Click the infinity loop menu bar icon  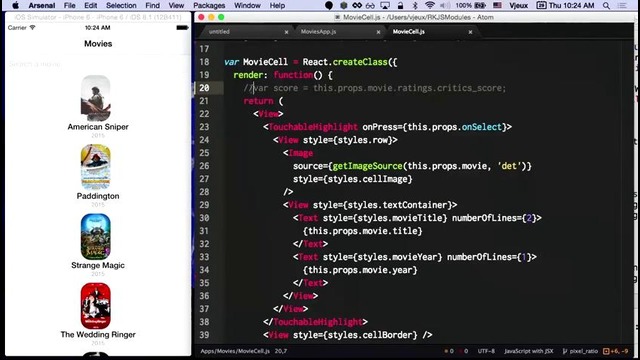coord(357,5)
